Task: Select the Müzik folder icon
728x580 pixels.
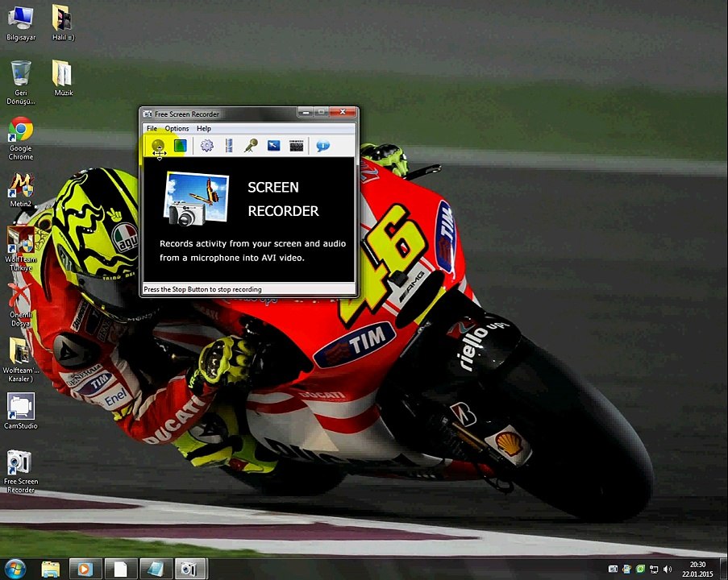Action: coord(63,78)
